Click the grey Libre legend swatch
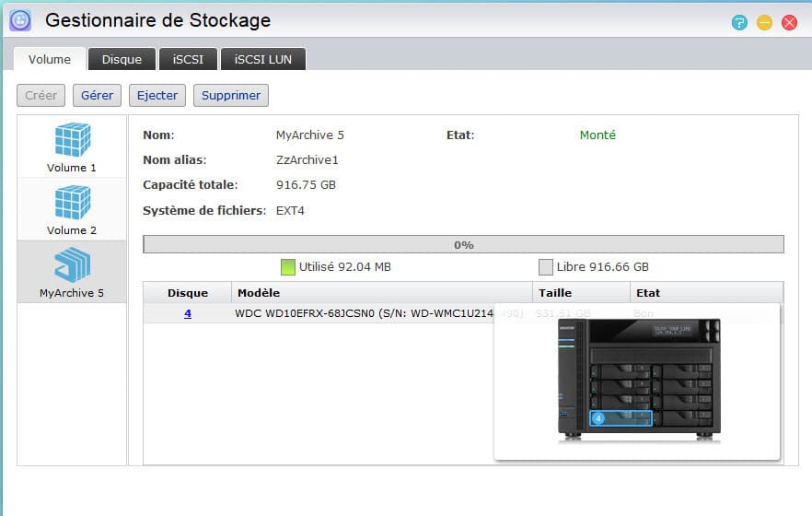This screenshot has width=812, height=516. click(x=545, y=267)
